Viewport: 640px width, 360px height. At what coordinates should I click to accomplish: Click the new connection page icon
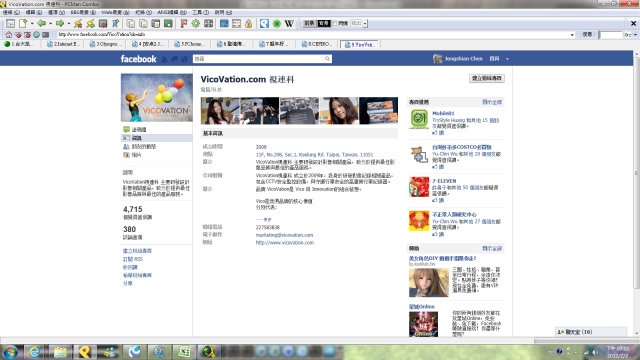23,24
